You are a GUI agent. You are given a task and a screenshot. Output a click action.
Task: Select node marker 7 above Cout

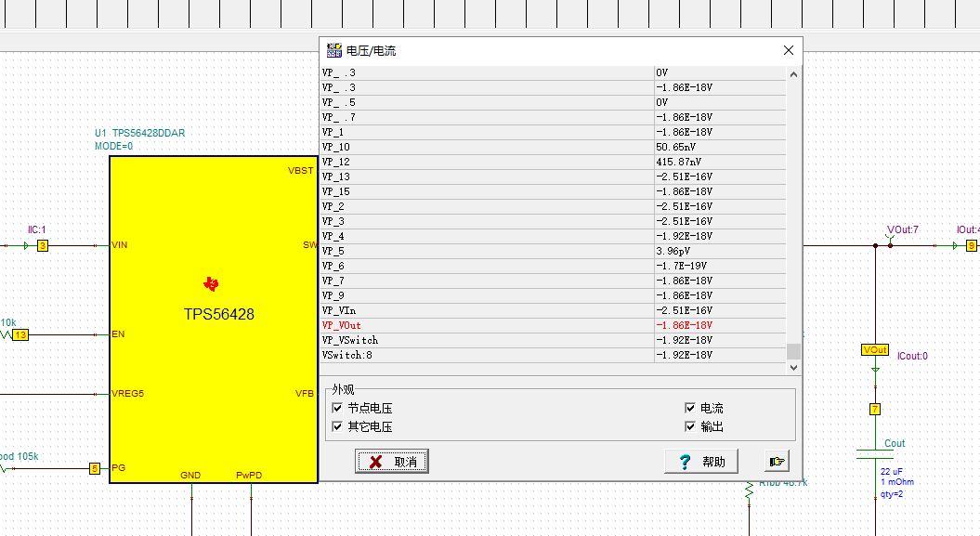point(875,409)
